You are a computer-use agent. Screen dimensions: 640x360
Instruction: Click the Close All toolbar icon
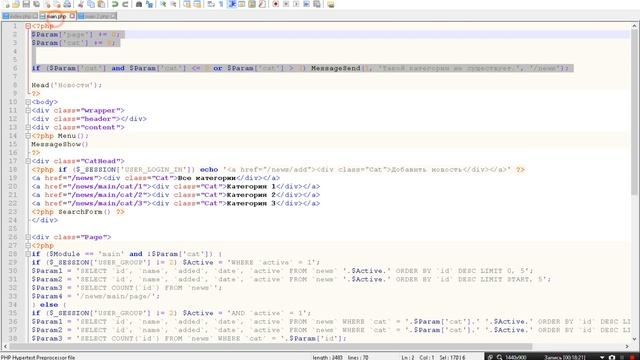point(57,4)
